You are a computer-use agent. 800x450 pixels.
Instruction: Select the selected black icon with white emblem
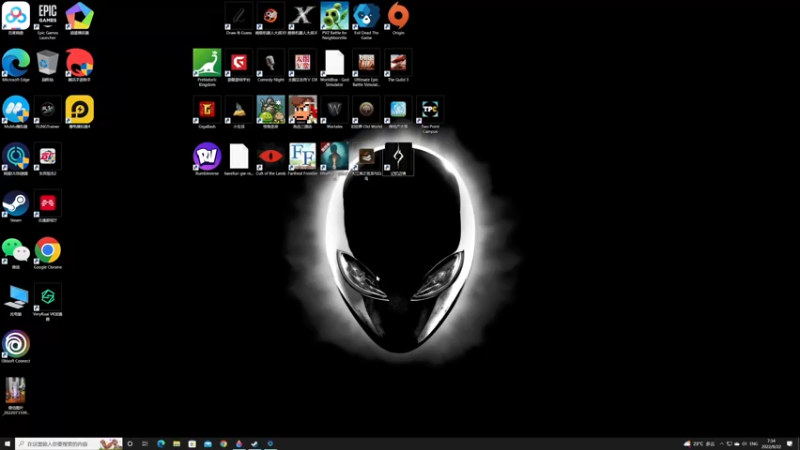(398, 159)
